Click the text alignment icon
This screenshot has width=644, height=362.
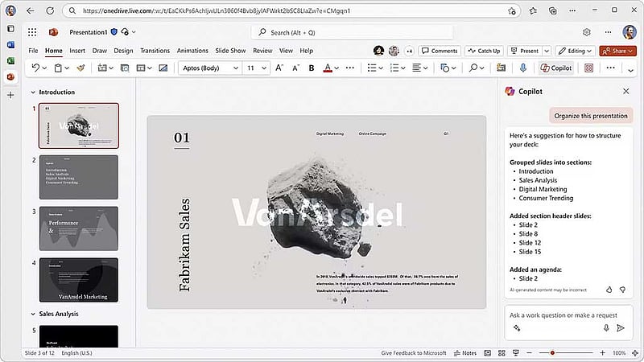[416, 68]
